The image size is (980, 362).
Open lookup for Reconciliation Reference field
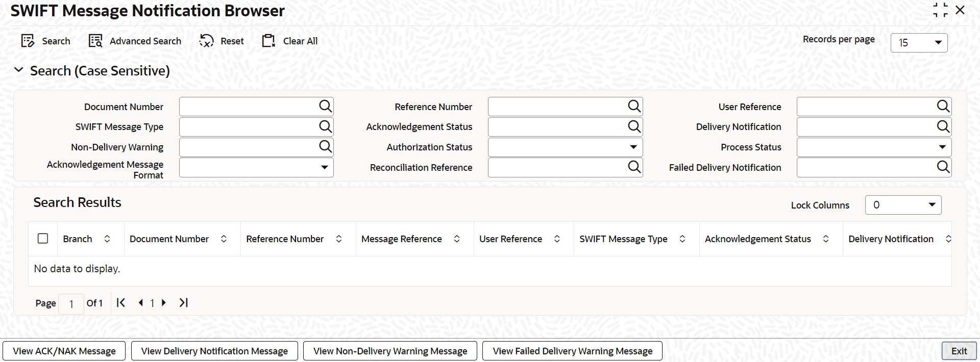(x=634, y=167)
